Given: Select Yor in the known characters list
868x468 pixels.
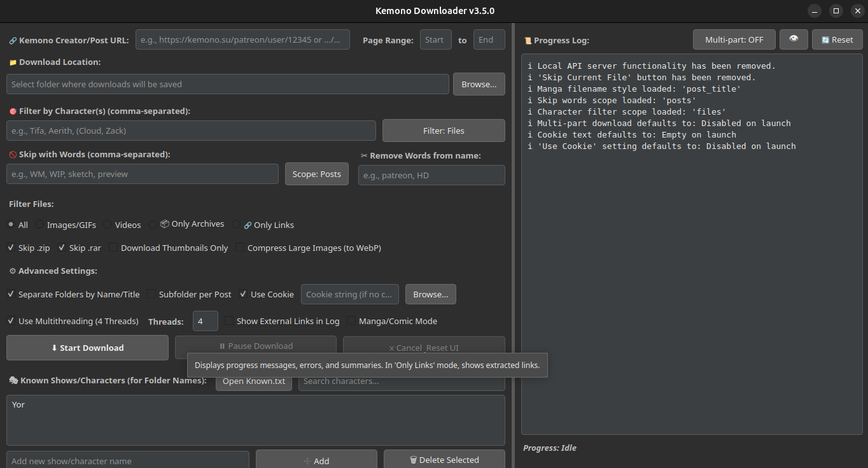Looking at the screenshot, I should (18, 404).
